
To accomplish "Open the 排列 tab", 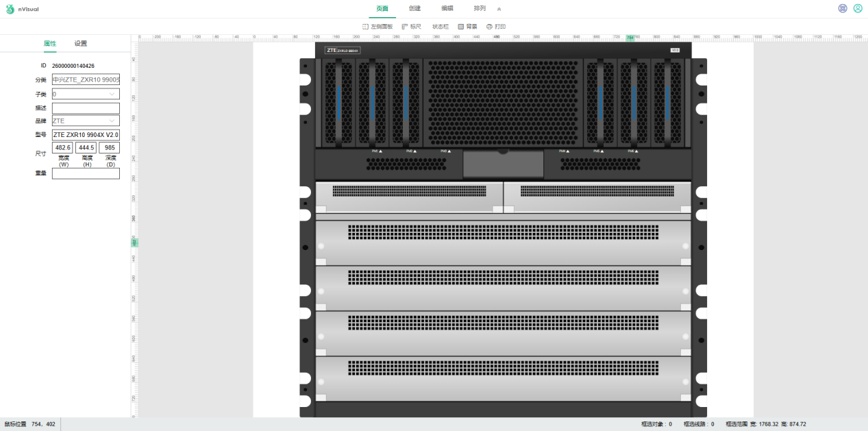I will click(480, 8).
